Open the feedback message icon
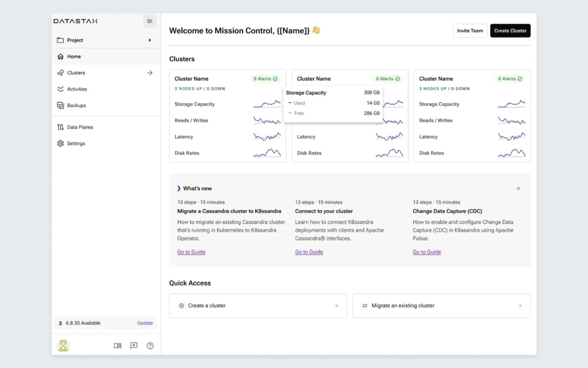The width and height of the screenshot is (588, 368). (134, 346)
